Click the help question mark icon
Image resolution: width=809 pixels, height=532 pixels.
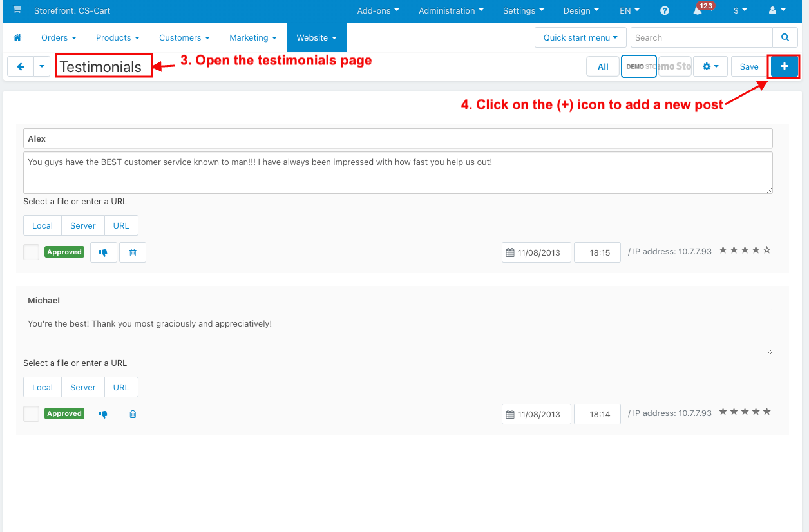(x=665, y=11)
